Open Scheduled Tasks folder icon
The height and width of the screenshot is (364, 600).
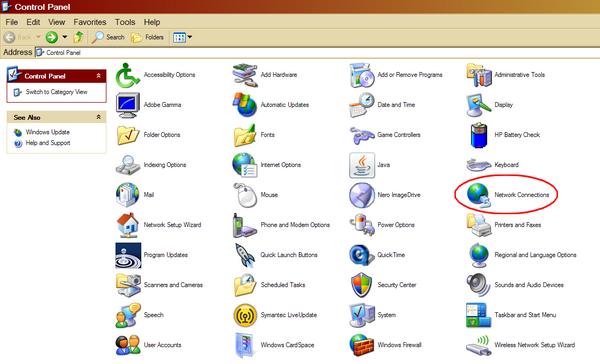coord(245,285)
